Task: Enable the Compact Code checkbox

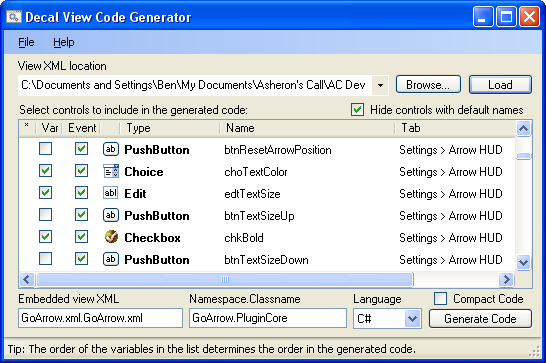Action: coord(440,299)
